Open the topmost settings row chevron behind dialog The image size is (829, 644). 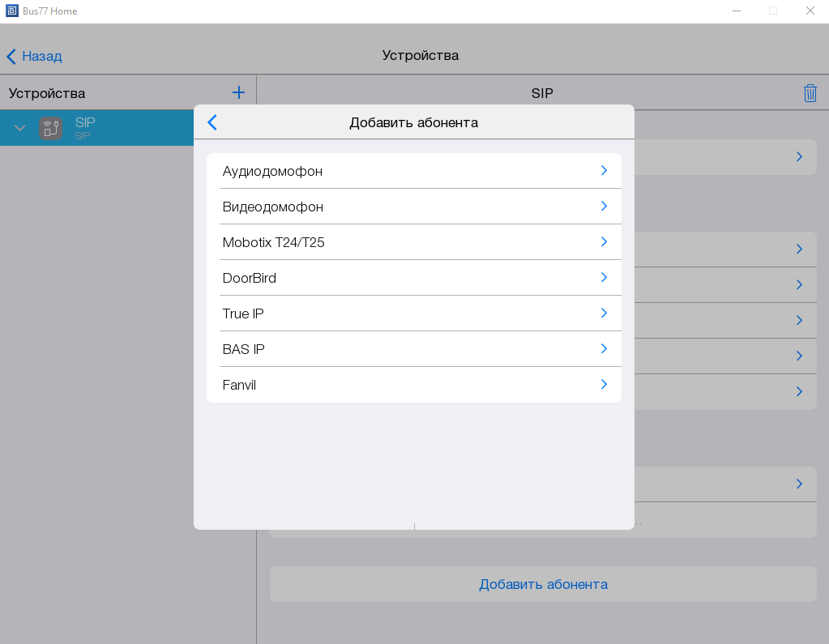coord(799,157)
